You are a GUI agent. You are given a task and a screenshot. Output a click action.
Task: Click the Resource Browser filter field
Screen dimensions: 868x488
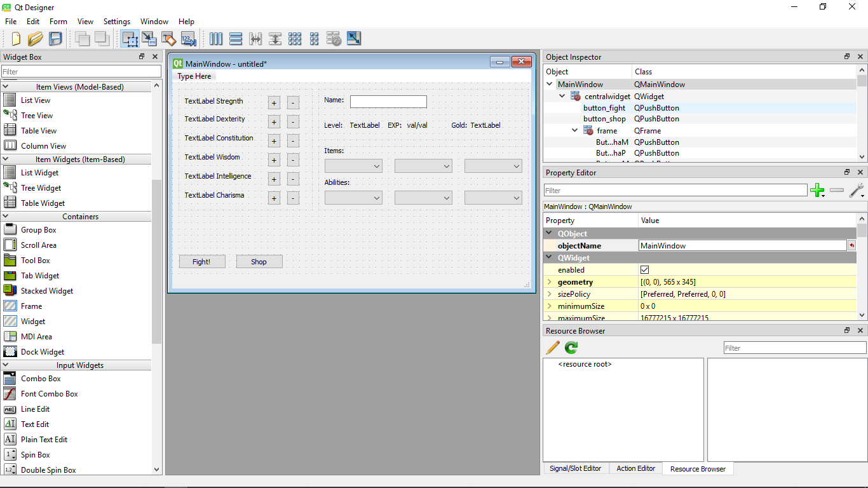point(795,348)
